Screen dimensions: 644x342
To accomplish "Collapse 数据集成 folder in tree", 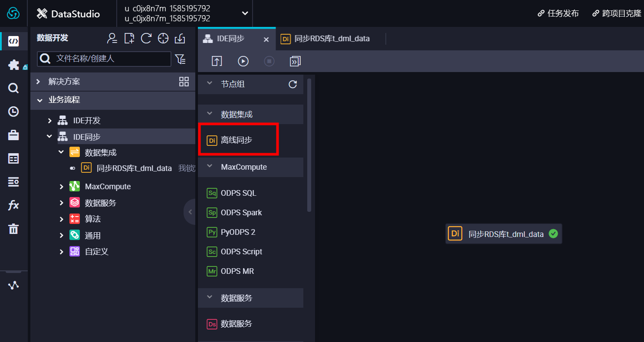I will [61, 152].
